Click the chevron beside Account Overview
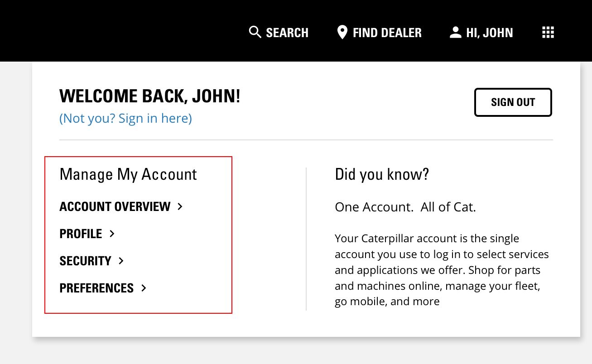 [x=180, y=206]
